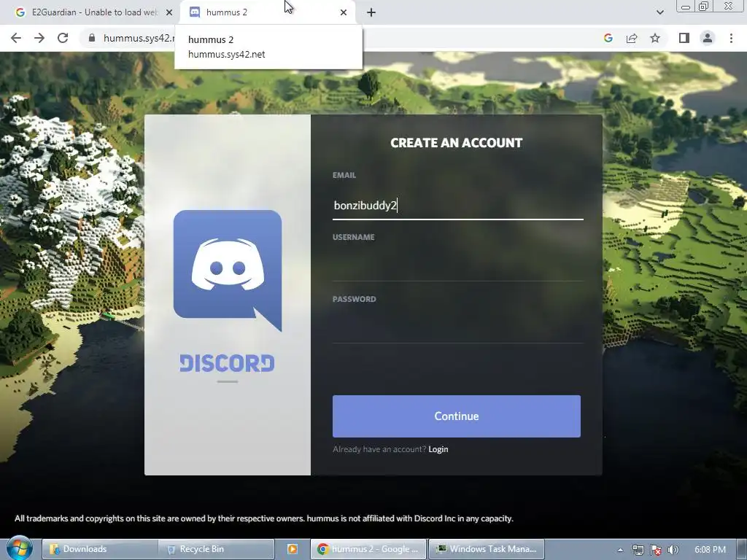Open Windows Task Manager from taskbar
This screenshot has width=747, height=560.
(x=486, y=549)
